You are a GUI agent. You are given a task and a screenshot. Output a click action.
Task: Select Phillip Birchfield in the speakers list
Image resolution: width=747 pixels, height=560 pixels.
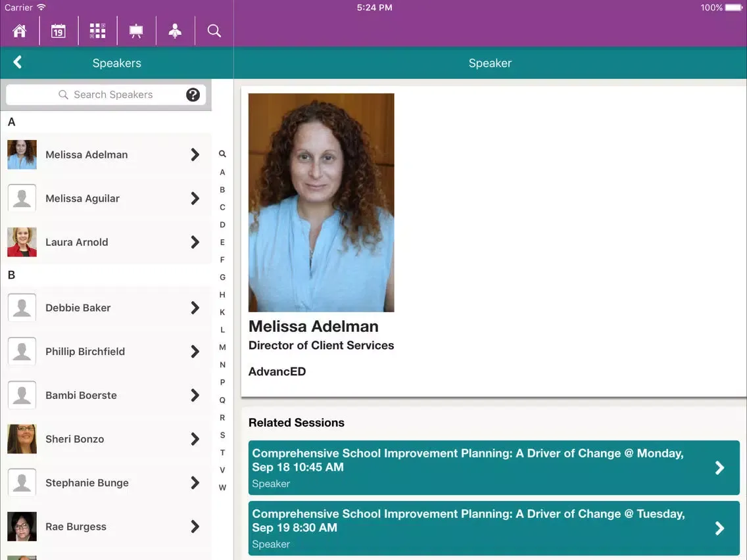coord(106,352)
